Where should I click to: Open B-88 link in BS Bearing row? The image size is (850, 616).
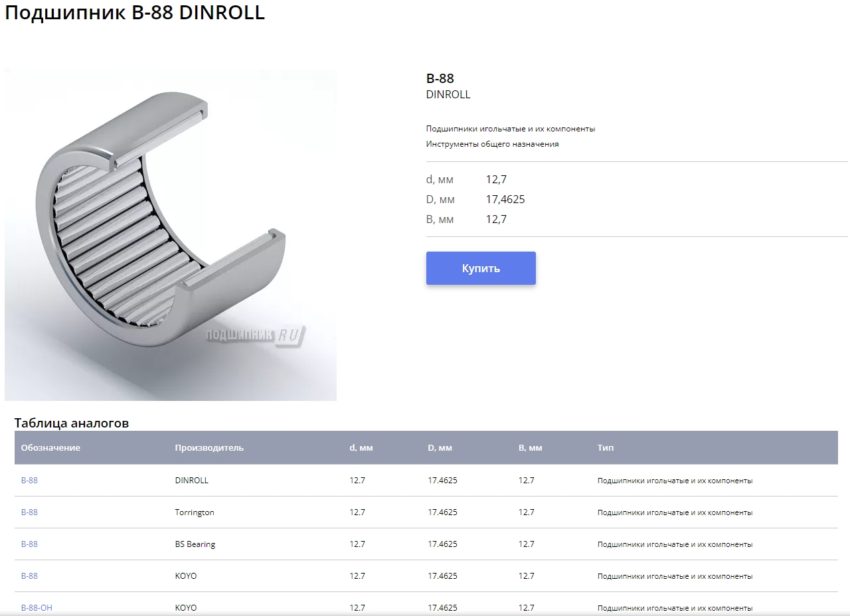click(x=29, y=544)
